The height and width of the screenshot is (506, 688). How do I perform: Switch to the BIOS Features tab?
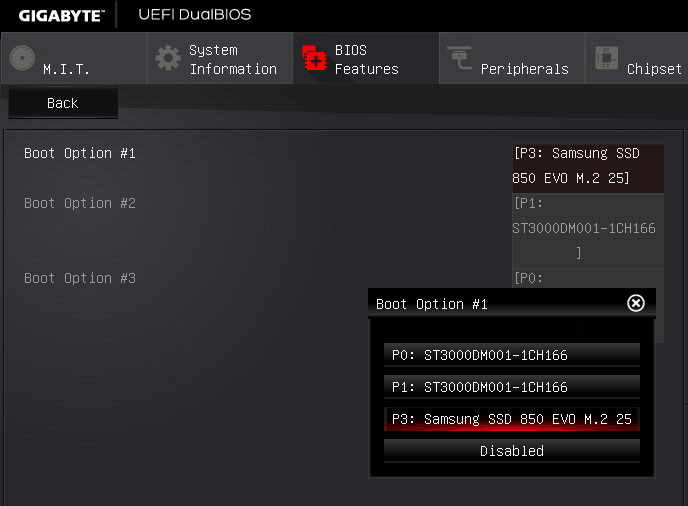pyautogui.click(x=366, y=58)
